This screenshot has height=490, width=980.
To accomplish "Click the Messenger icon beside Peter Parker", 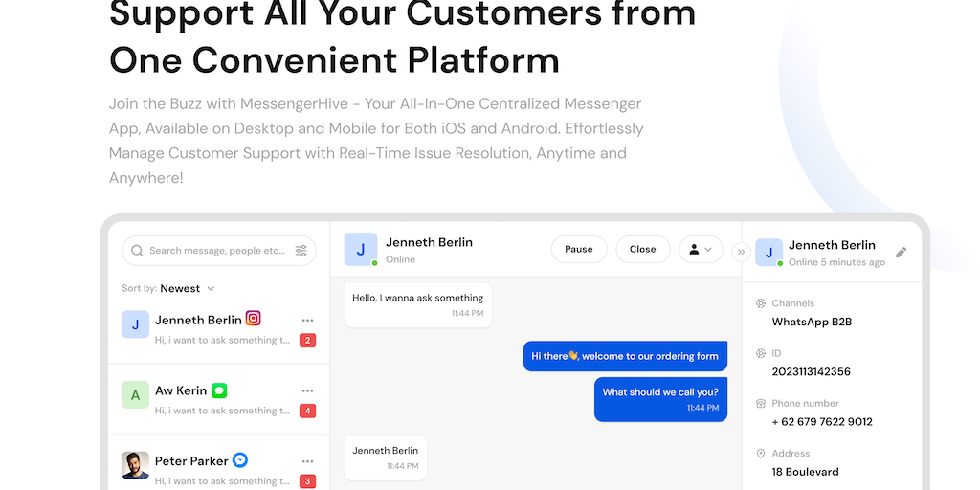I will [240, 460].
